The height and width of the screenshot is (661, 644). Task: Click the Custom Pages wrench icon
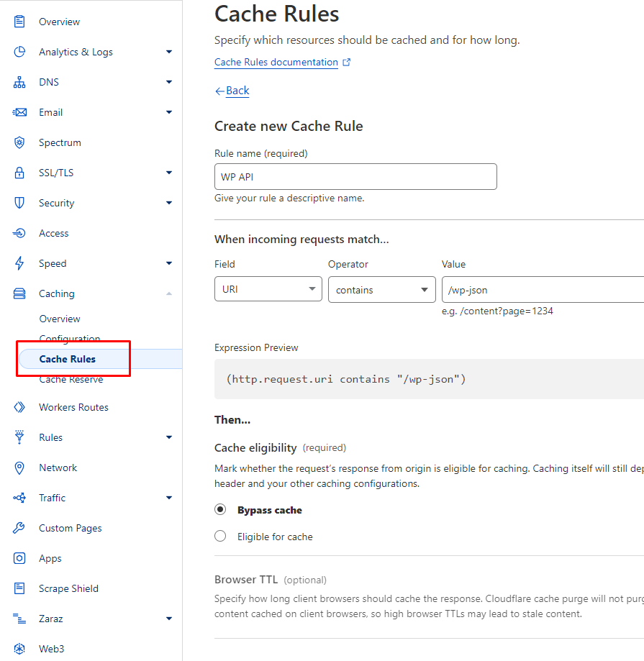point(19,528)
